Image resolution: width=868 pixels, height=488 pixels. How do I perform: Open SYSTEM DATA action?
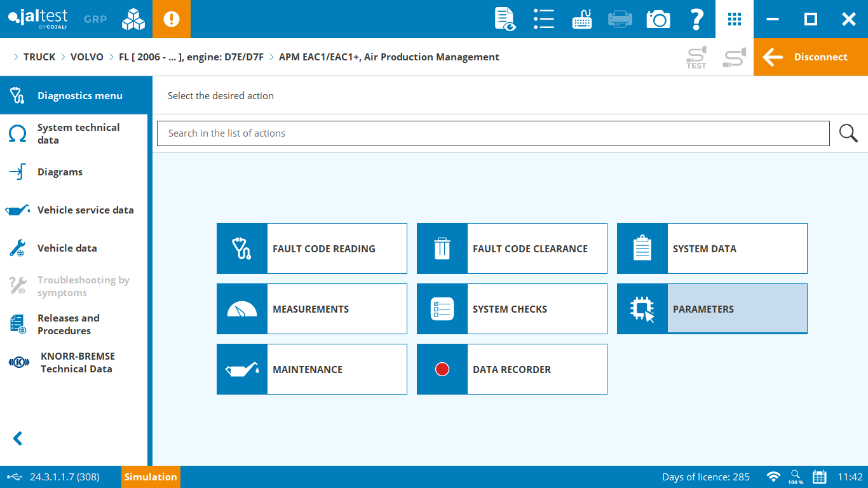tap(712, 248)
